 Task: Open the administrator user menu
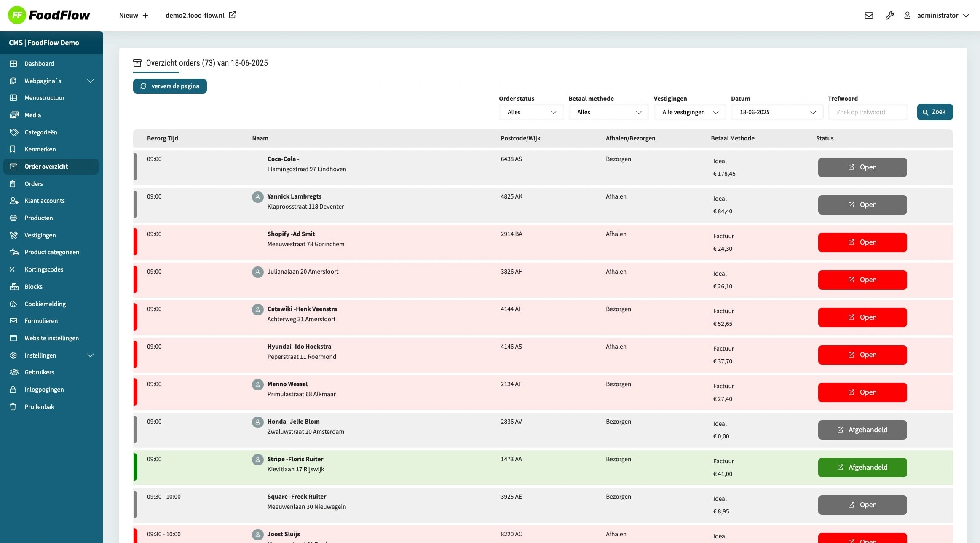pyautogui.click(x=942, y=16)
